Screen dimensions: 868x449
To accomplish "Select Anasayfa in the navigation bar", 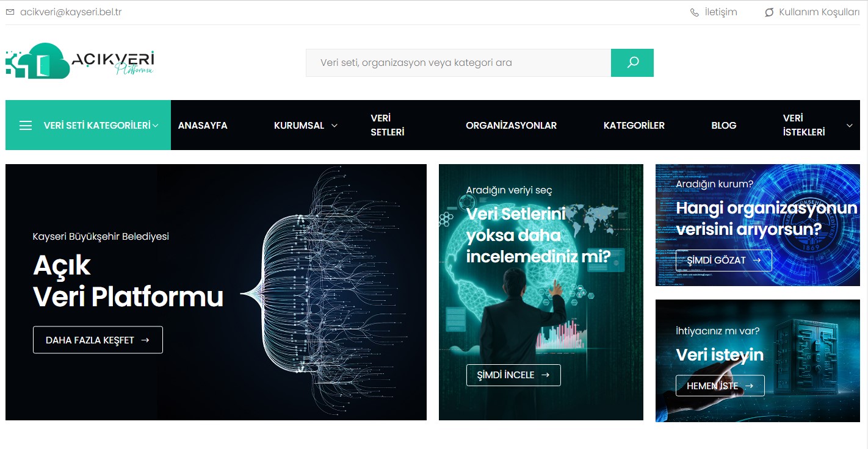I will pos(203,125).
